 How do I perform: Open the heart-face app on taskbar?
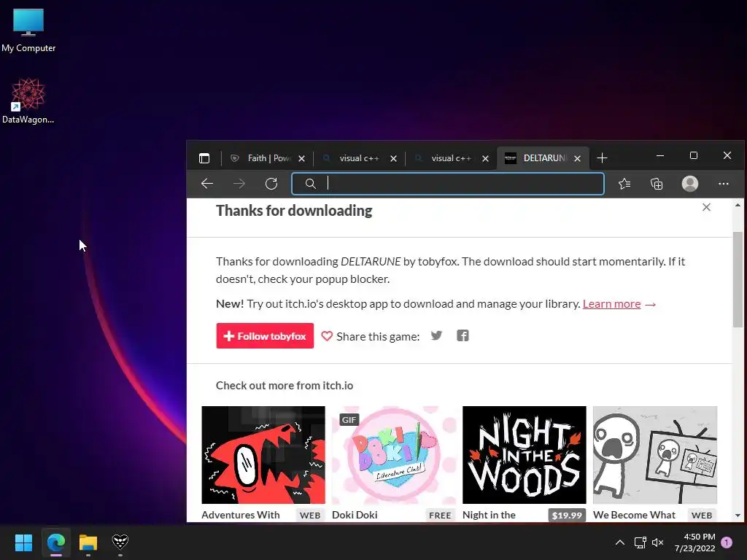(x=120, y=542)
